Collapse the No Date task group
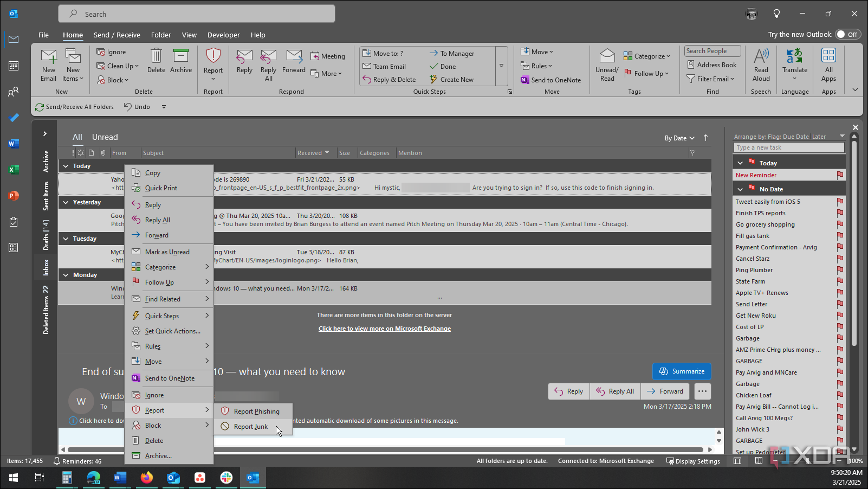The image size is (868, 489). point(740,189)
